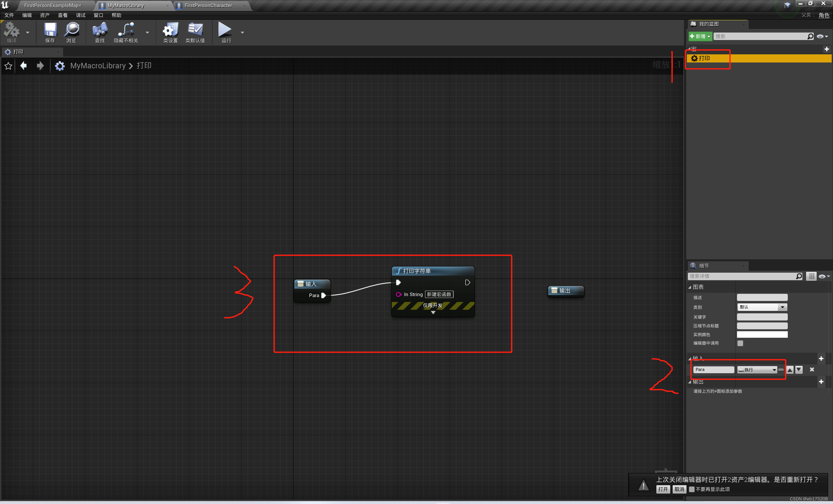This screenshot has width=833, height=504.
Task: Click the 关键字 text field
Action: [x=762, y=317]
